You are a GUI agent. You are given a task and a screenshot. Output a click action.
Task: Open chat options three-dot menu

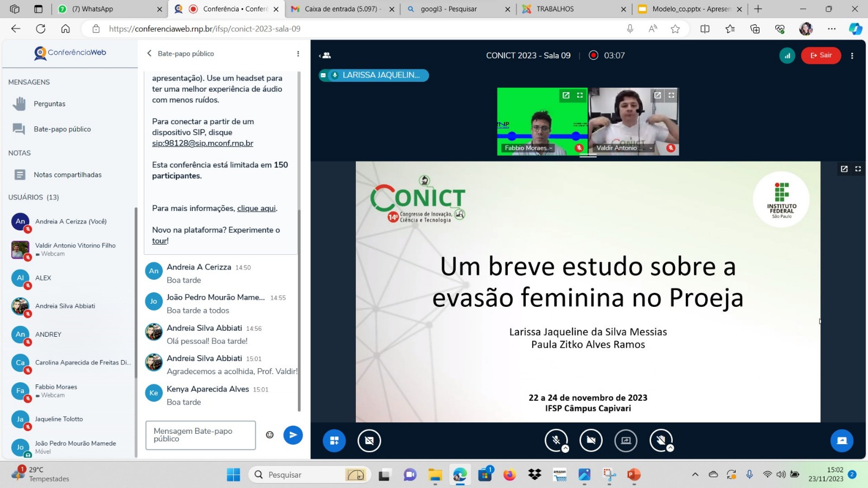click(298, 54)
